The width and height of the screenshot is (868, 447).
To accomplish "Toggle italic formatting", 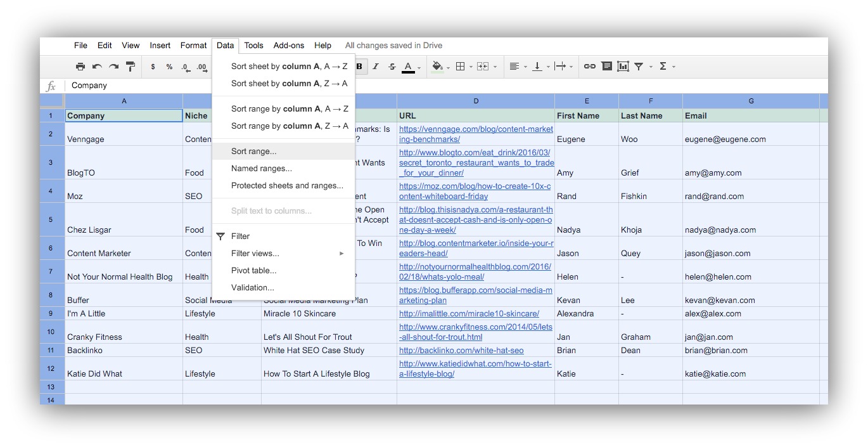I will (376, 67).
